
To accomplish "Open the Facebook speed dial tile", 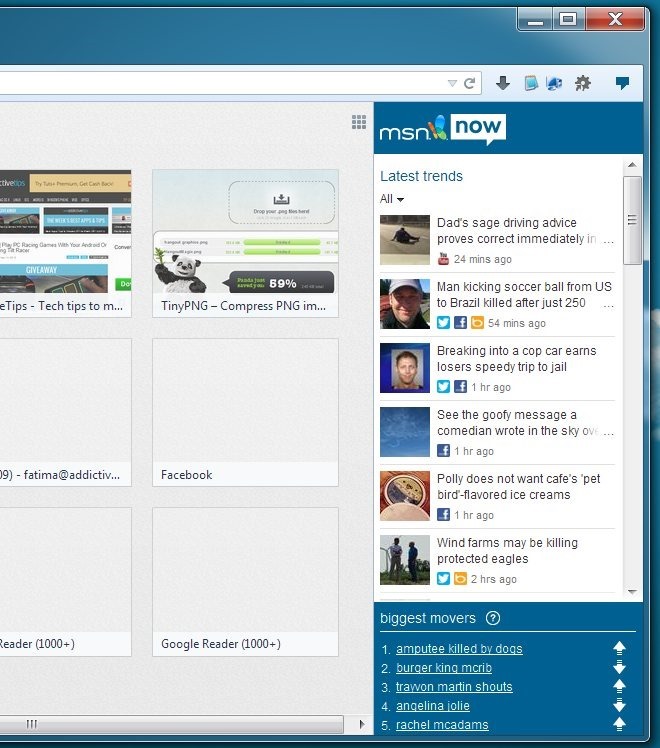I will 245,412.
